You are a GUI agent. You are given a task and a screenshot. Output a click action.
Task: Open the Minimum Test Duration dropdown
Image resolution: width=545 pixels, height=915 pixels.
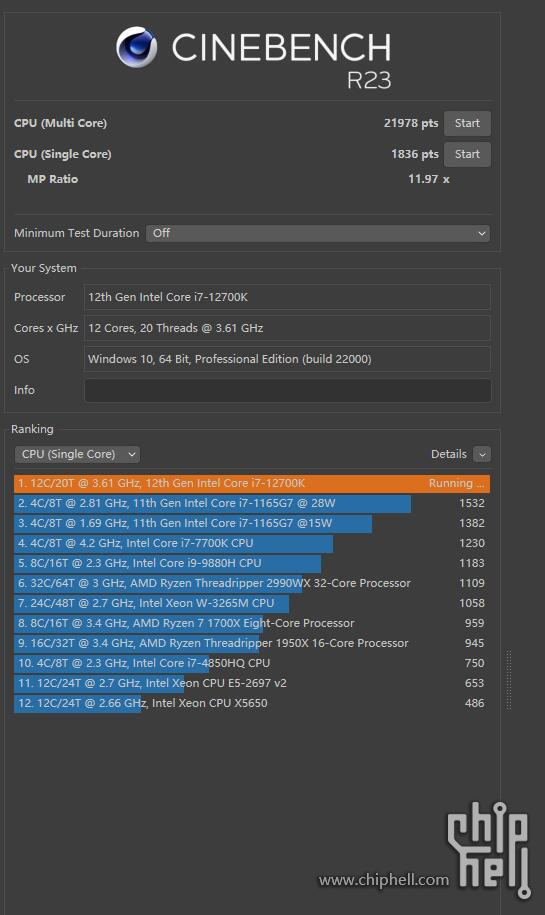(x=318, y=233)
